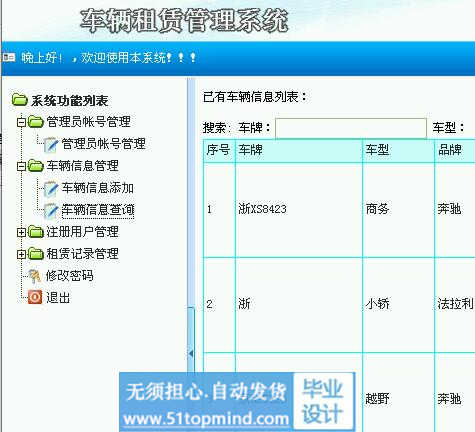The width and height of the screenshot is (475, 432).
Task: Click the folder icon beside 租赁记录管理
Action: point(36,254)
